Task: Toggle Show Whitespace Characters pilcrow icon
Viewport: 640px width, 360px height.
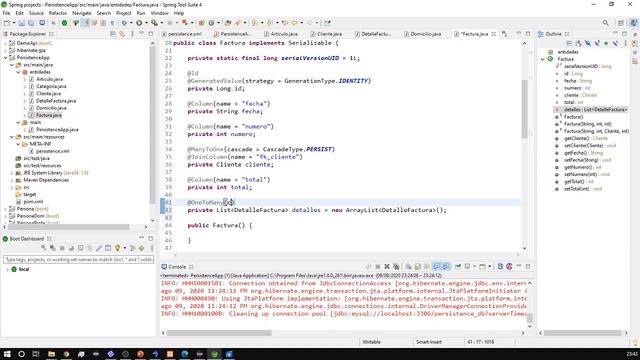Action: pyautogui.click(x=112, y=23)
